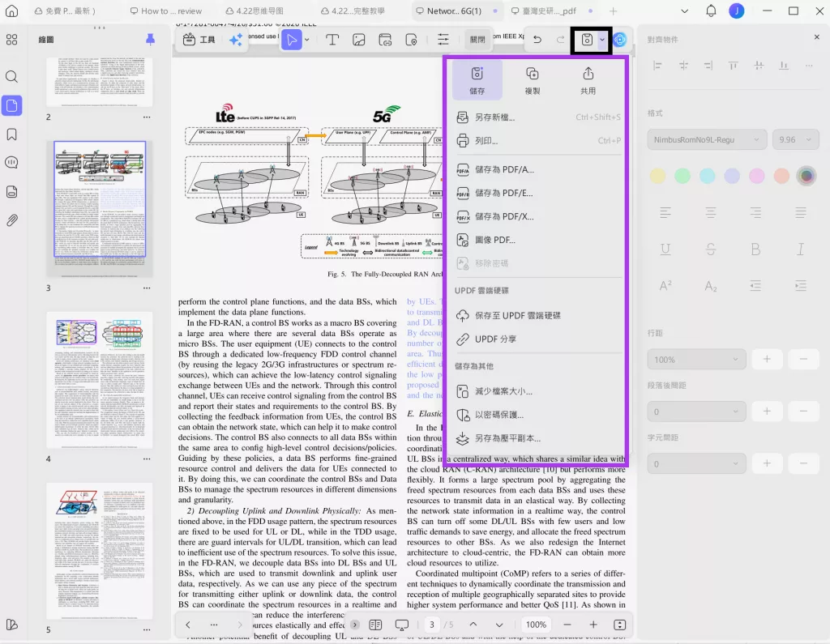
Task: Pin the thumbnail panel
Action: pos(150,39)
